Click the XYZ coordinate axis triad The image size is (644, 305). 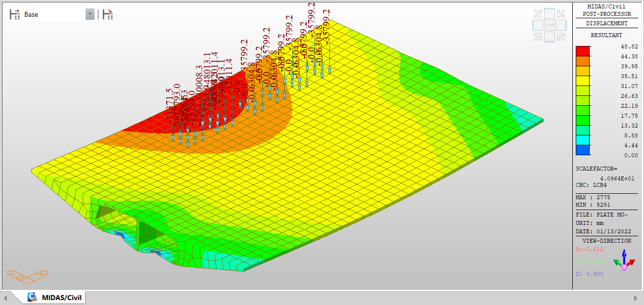click(x=624, y=260)
